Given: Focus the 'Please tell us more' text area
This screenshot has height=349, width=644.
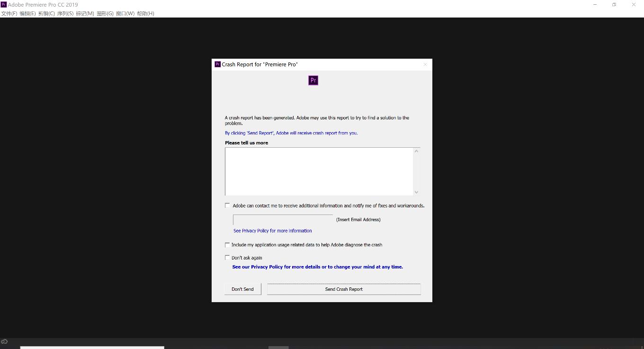Looking at the screenshot, I should pyautogui.click(x=319, y=171).
